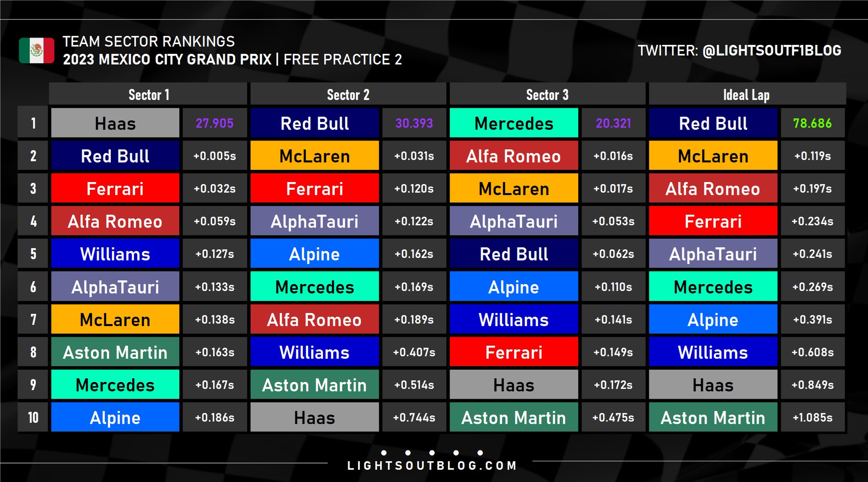Click the Team Sector Rankings title text
Image resolution: width=868 pixels, height=482 pixels.
(x=148, y=42)
